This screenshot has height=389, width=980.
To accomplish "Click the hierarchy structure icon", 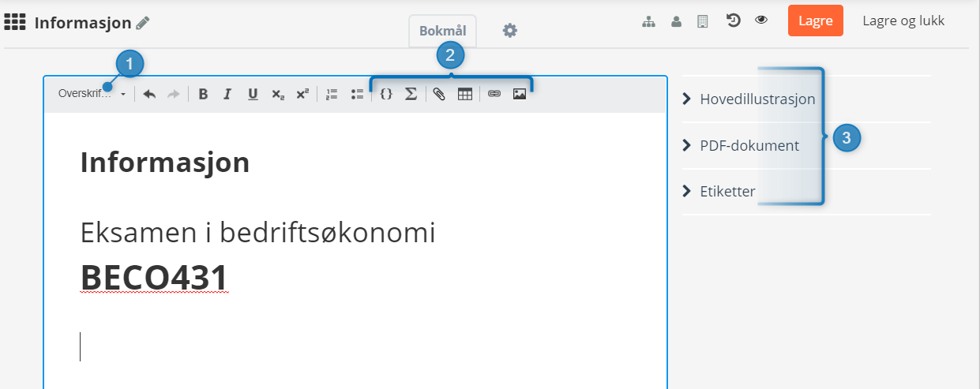I will click(648, 21).
